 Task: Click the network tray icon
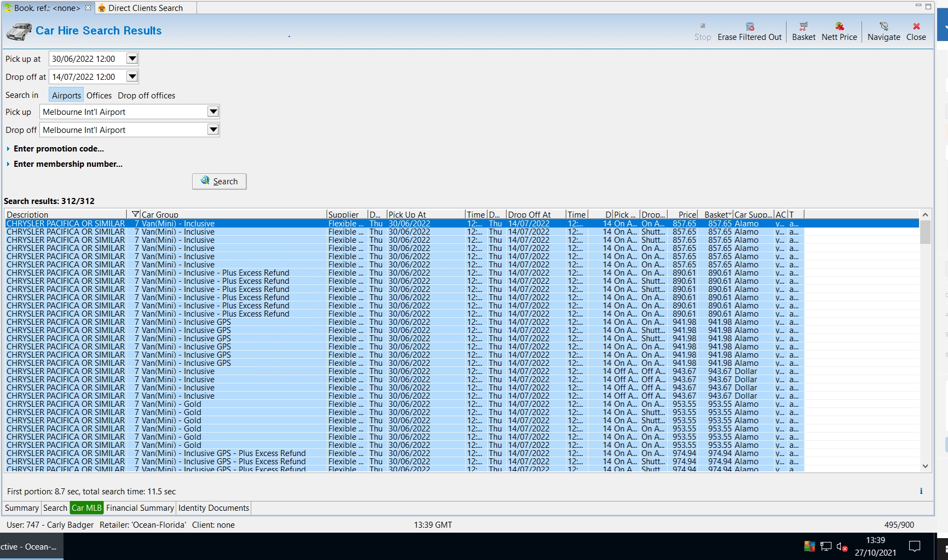(826, 546)
